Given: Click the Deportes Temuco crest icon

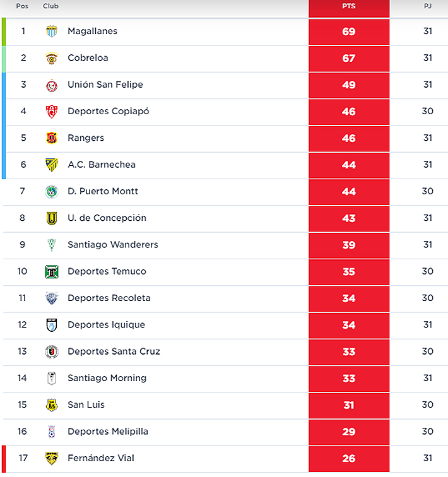Looking at the screenshot, I should [x=52, y=272].
